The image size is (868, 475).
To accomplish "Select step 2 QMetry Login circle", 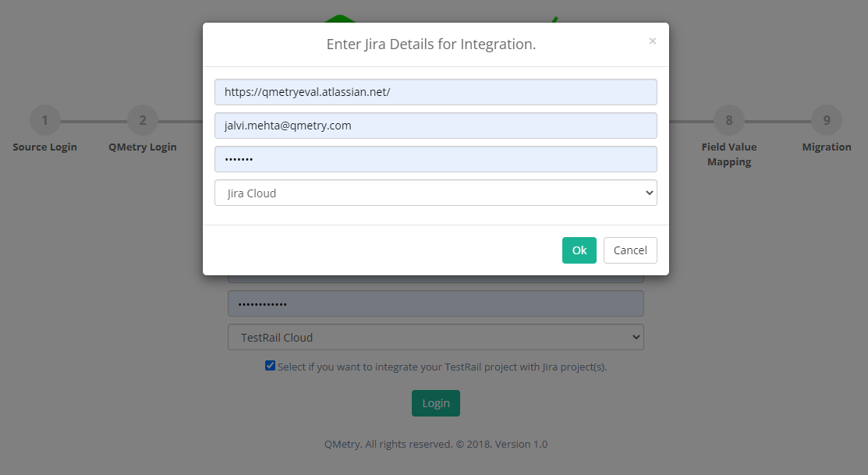I will 142,120.
